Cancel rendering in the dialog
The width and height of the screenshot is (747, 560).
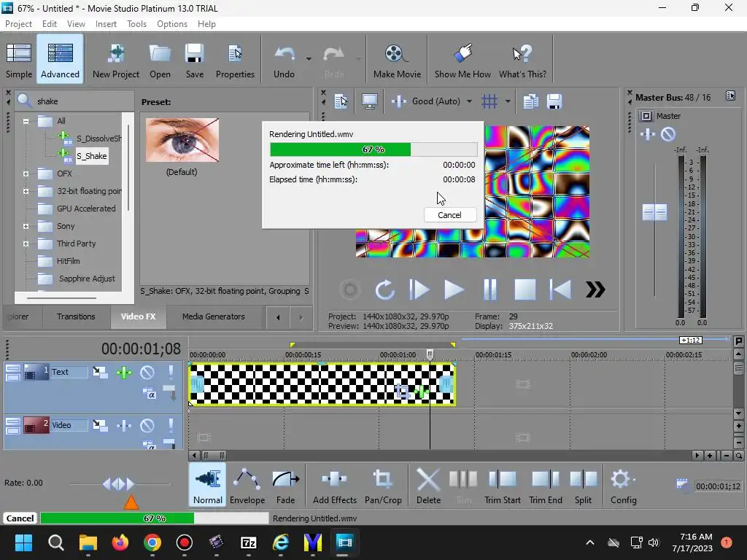click(x=449, y=215)
